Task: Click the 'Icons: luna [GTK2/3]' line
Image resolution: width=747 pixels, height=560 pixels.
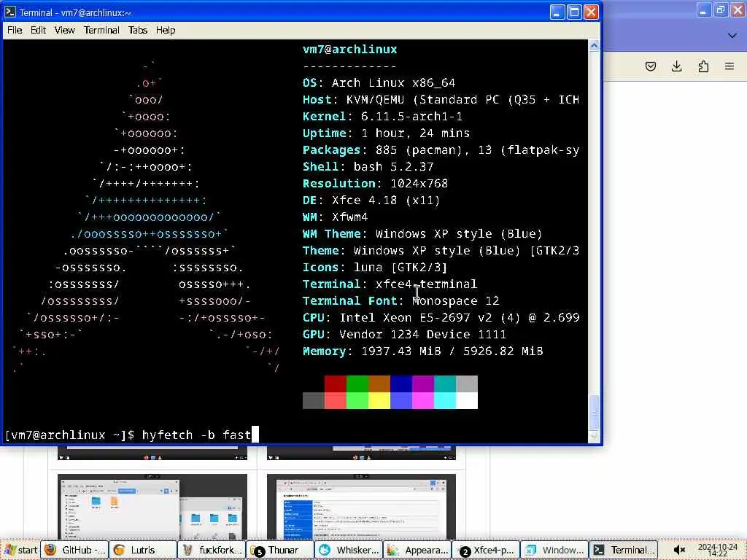Action: coord(376,267)
